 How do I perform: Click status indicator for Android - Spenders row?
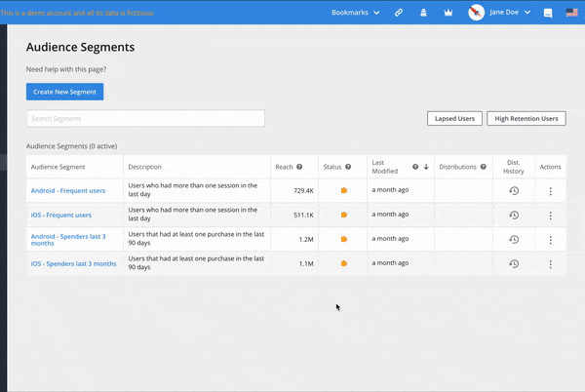point(344,239)
